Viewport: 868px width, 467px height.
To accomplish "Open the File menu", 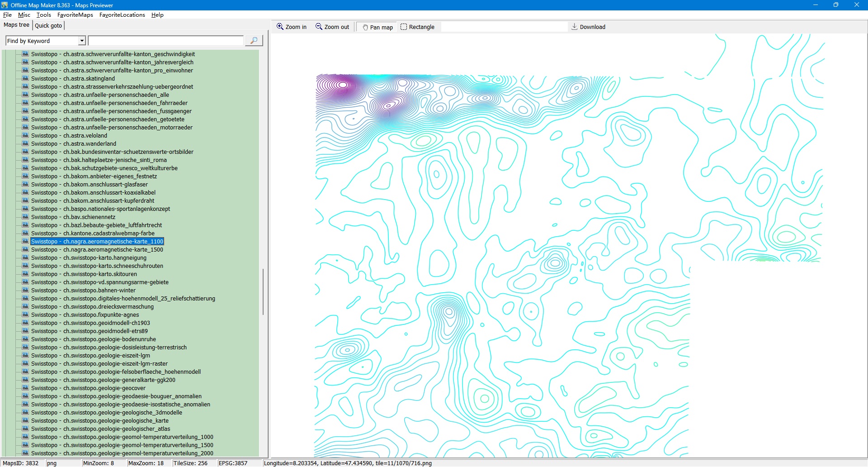I will 7,15.
